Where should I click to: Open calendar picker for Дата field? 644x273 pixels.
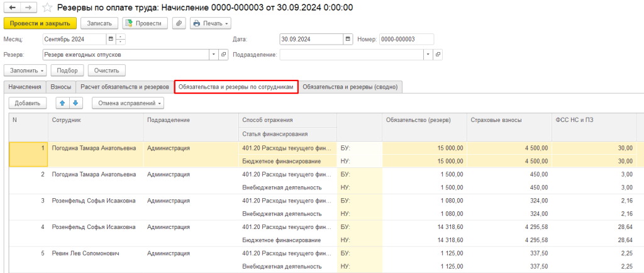(x=348, y=39)
